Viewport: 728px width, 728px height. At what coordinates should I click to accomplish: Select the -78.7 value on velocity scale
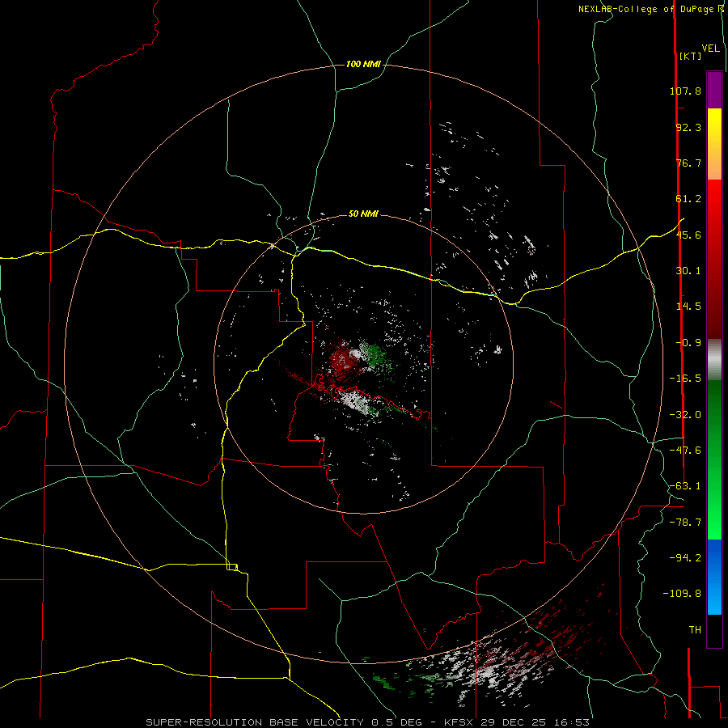tap(685, 523)
